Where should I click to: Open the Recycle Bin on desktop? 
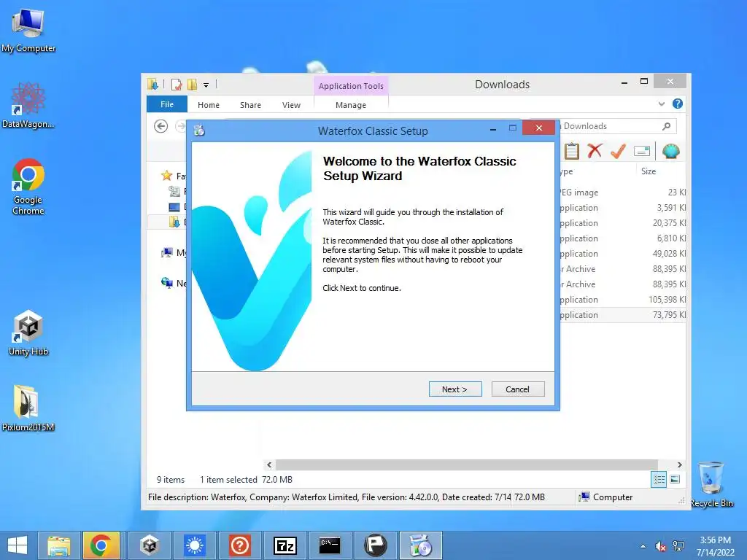coord(711,484)
